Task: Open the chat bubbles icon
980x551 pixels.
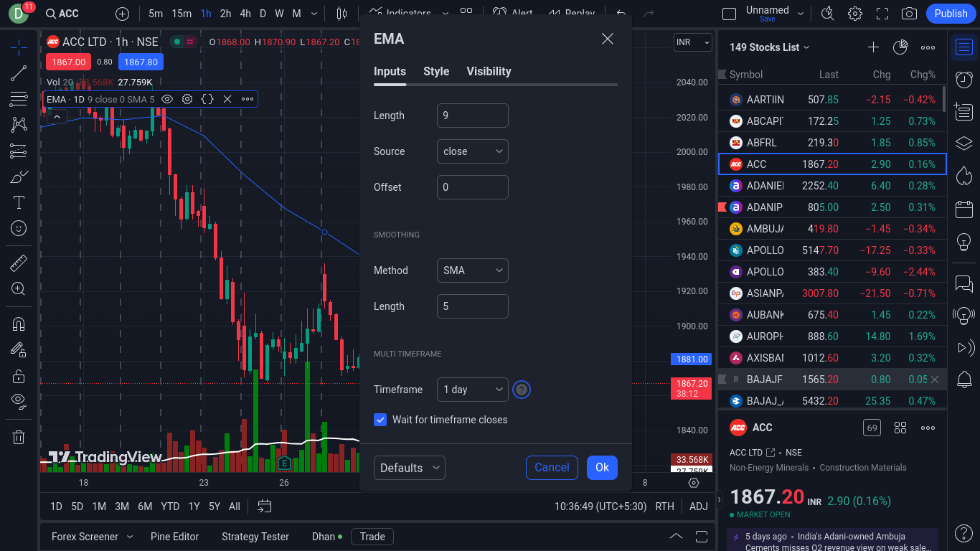Action: click(963, 283)
